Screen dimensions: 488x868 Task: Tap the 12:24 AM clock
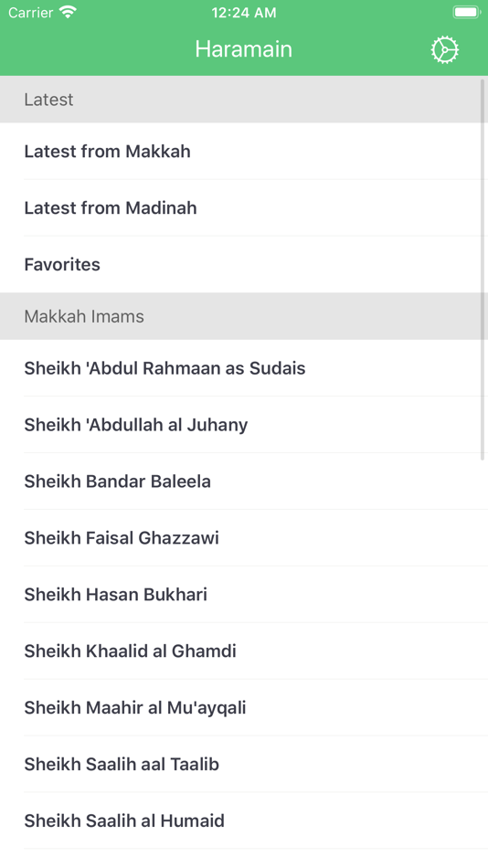(x=244, y=12)
